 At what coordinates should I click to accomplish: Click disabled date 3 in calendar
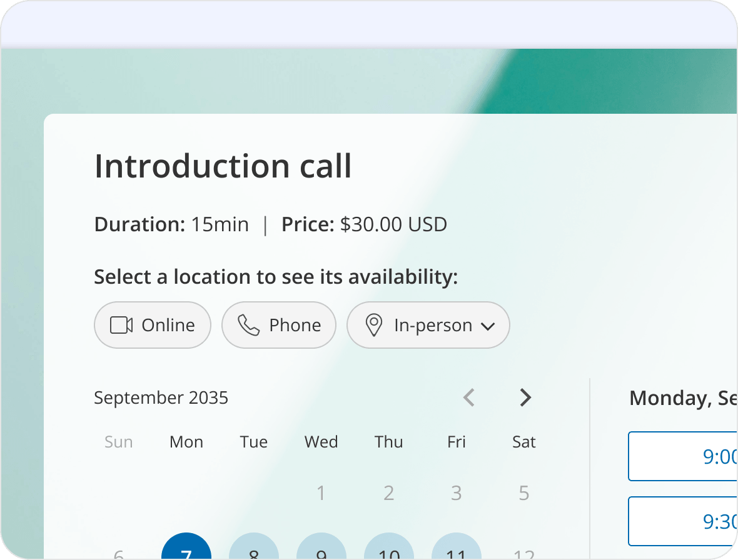(x=457, y=493)
